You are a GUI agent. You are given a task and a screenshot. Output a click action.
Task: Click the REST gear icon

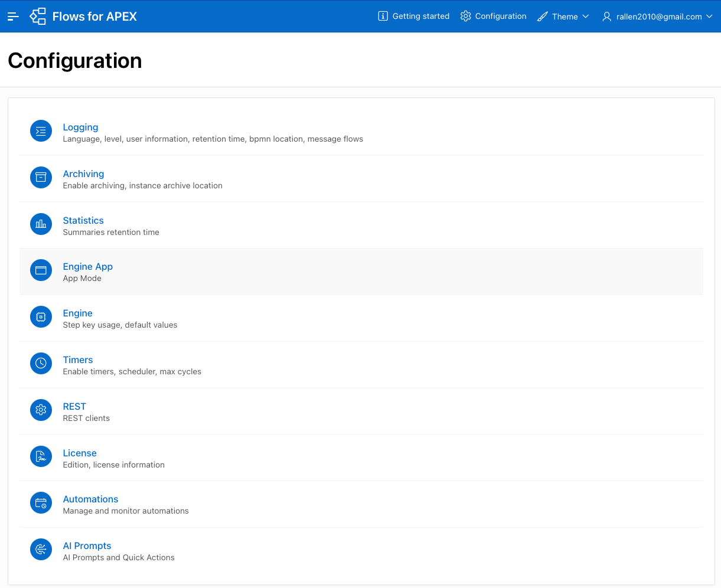pos(41,410)
